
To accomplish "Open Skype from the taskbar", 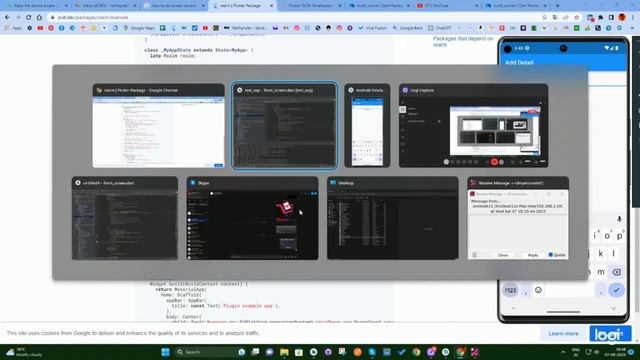I will coord(372,352).
